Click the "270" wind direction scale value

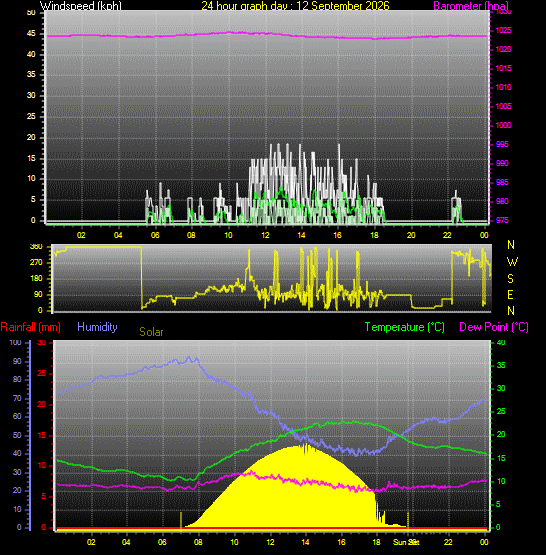point(36,262)
